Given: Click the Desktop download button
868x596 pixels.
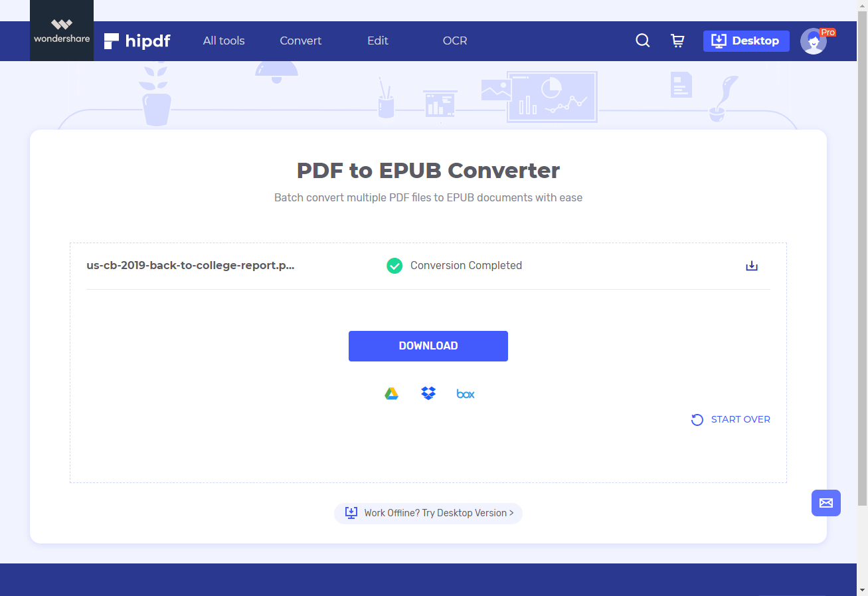Looking at the screenshot, I should coord(746,41).
